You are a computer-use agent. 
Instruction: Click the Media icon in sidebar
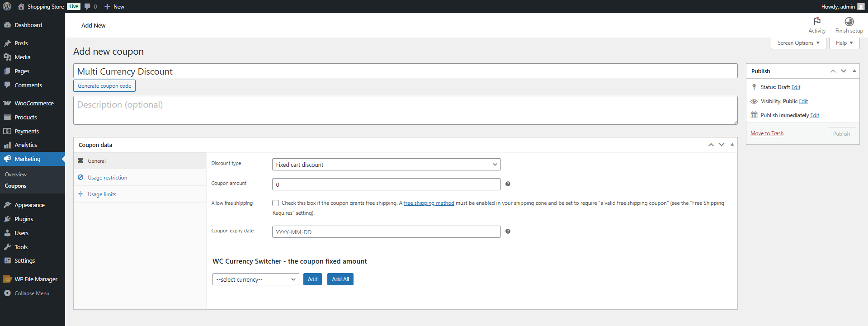[7, 57]
